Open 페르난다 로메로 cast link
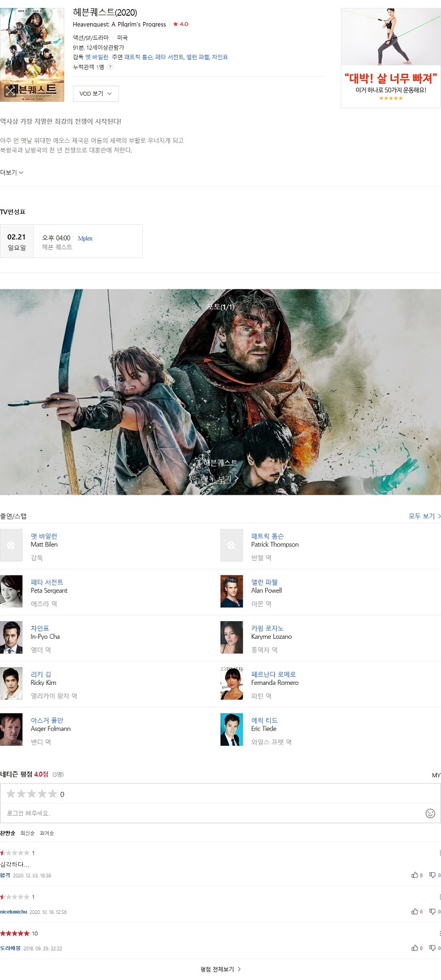 coord(273,674)
